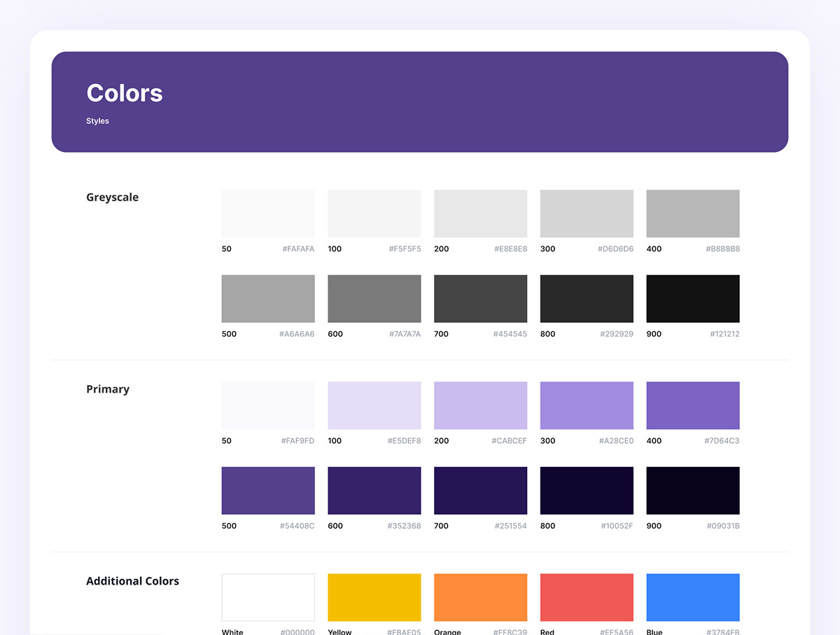Click the Additional Colors section heading

[x=132, y=581]
